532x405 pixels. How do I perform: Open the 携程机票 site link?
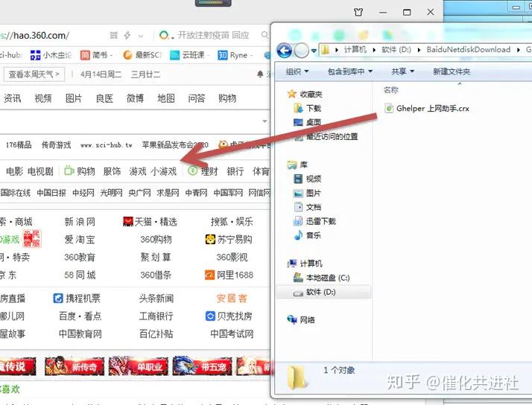(77, 299)
